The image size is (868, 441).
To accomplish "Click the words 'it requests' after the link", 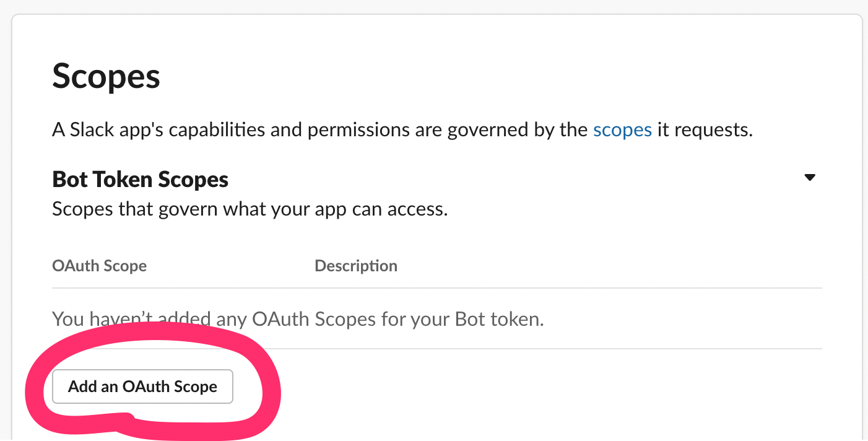I will coord(705,130).
